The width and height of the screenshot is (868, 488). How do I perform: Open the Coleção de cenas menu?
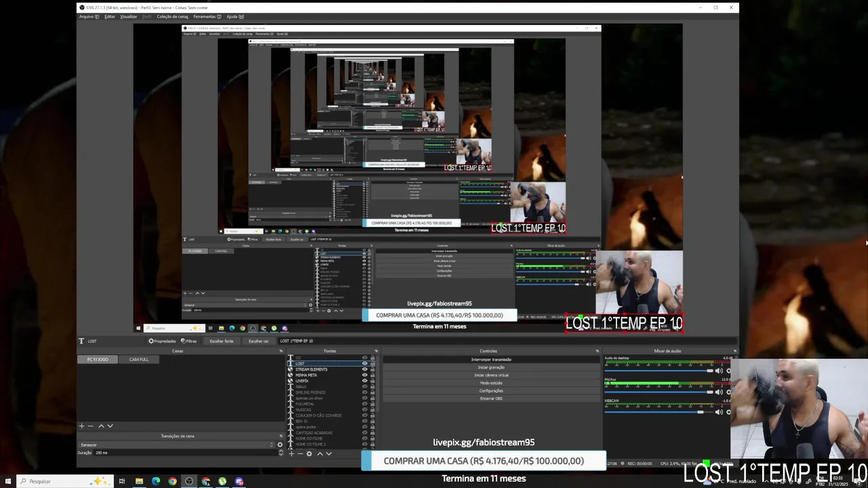coord(172,16)
